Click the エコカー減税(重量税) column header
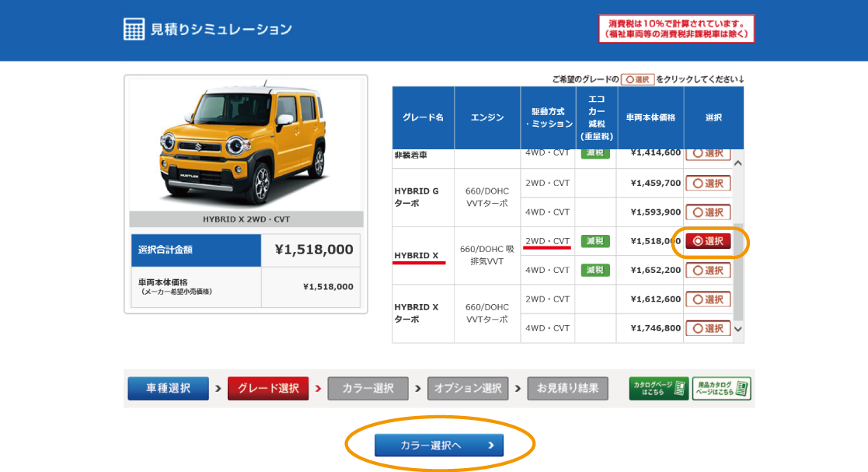The height and width of the screenshot is (472, 868). click(596, 117)
